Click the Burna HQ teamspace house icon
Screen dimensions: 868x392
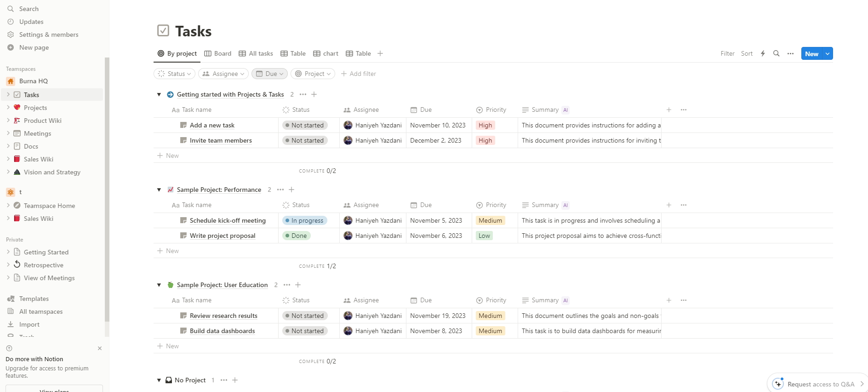[11, 81]
